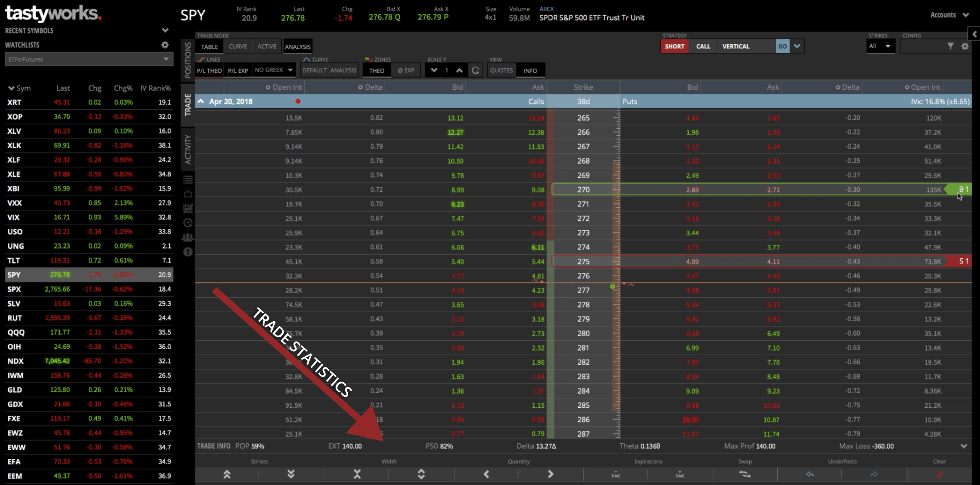Viewport: 980px width, 485px height.
Task: Open table config gear icon
Action: click(965, 46)
